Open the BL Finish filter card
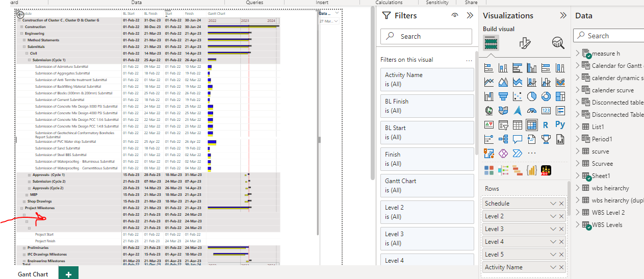Viewport: 644px width, 279px height. click(427, 106)
